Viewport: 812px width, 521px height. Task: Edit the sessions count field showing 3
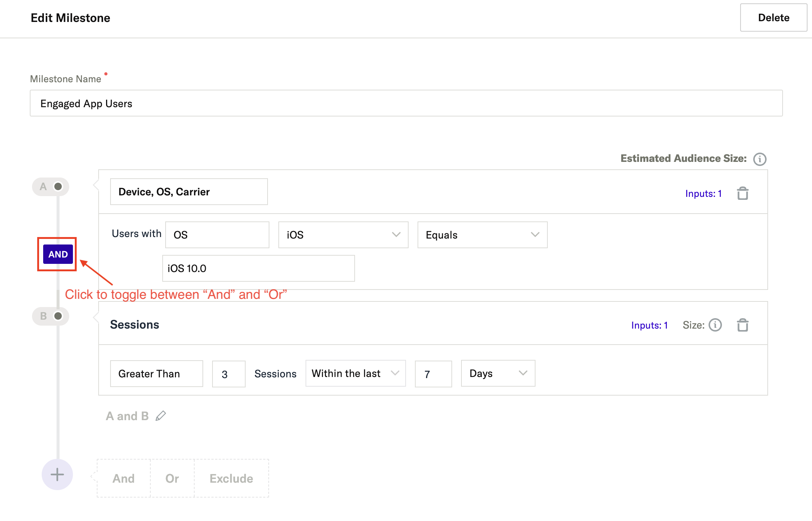229,374
